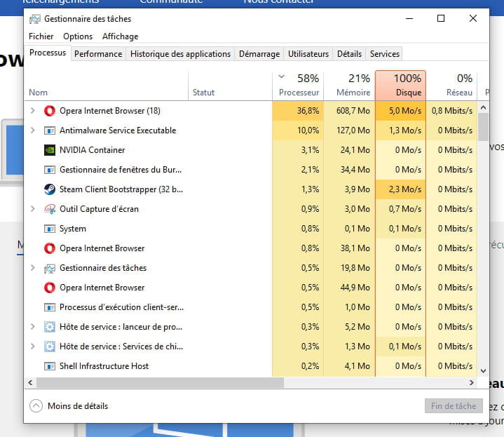Expand the Gestionnaire des tâches process row
The width and height of the screenshot is (504, 437).
[32, 267]
